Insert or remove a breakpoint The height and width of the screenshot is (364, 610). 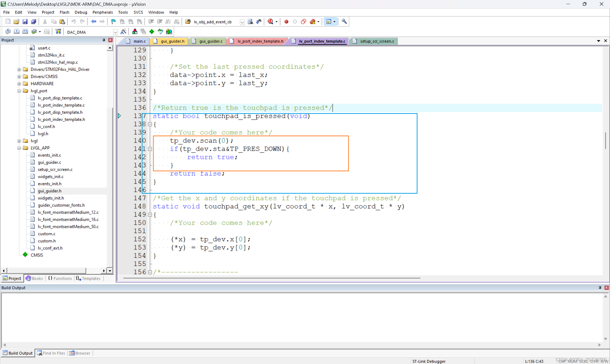286,22
